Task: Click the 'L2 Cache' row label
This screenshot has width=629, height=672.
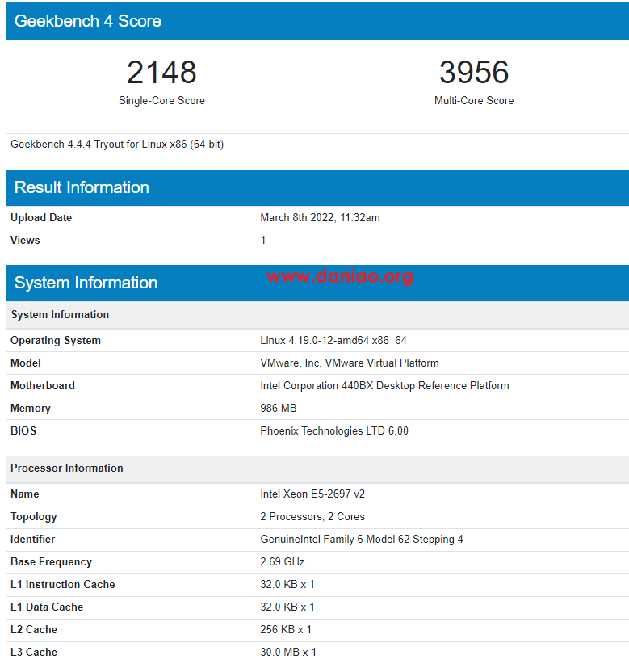Action: [34, 629]
